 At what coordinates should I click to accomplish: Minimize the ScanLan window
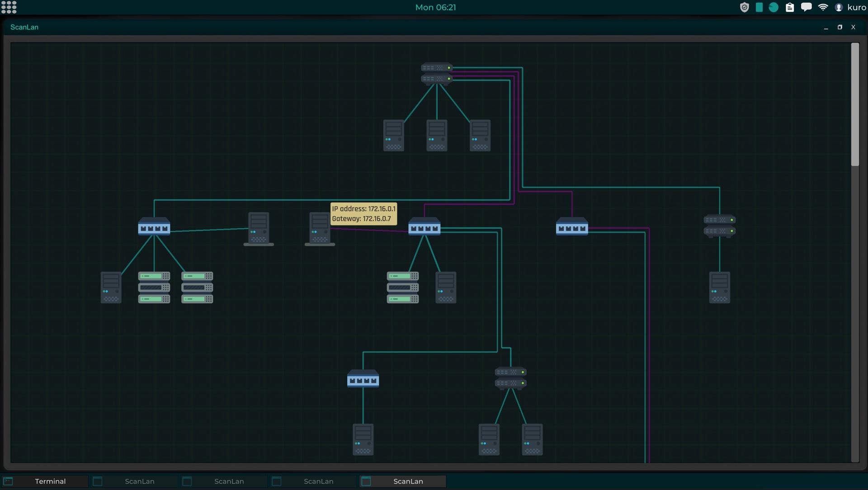pos(826,27)
